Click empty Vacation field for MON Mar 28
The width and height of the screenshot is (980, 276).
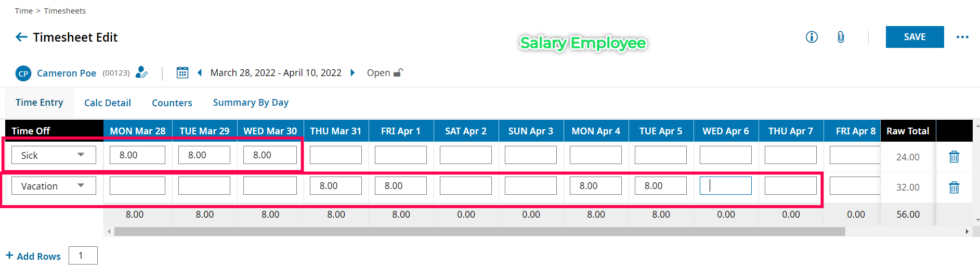[x=137, y=186]
